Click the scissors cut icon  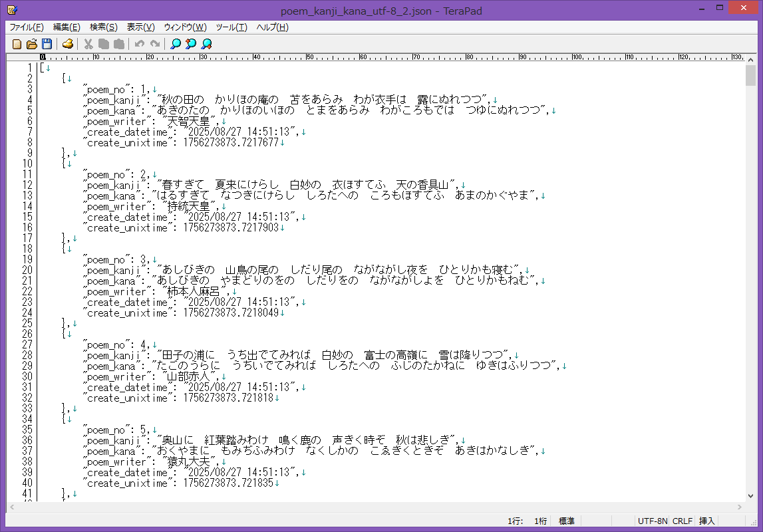click(x=88, y=44)
